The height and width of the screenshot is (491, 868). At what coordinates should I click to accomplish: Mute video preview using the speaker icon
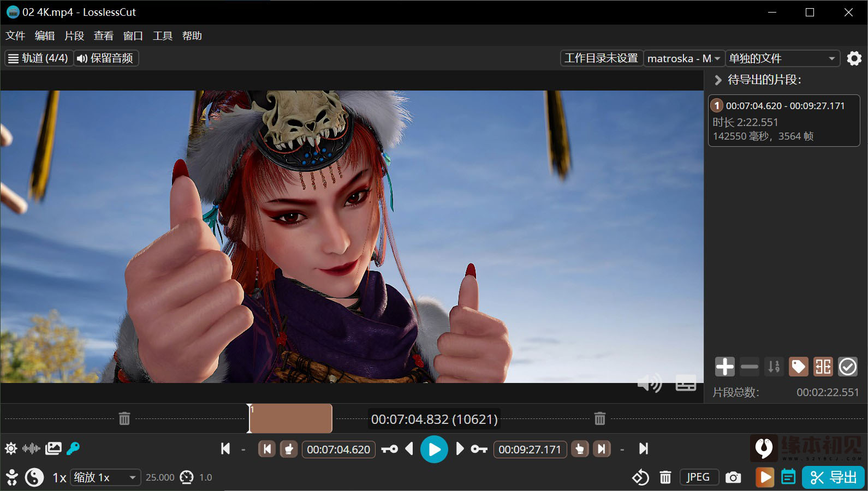click(650, 383)
